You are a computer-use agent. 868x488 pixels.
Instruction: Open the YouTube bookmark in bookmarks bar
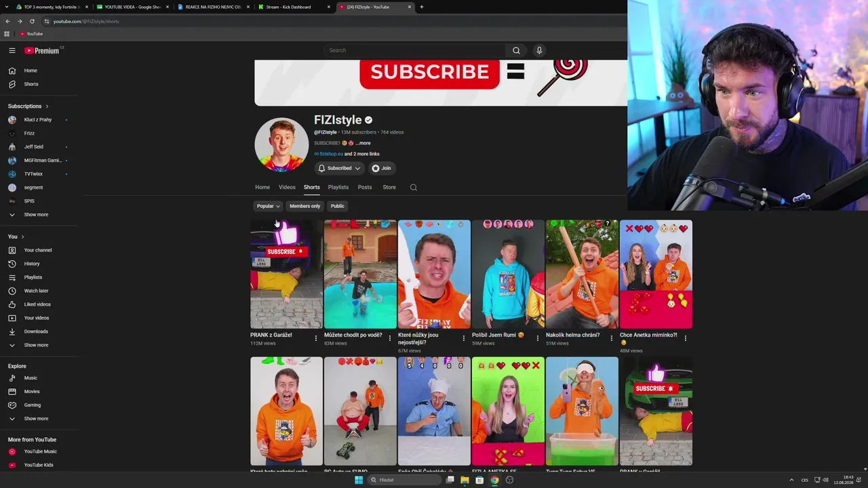(x=31, y=34)
